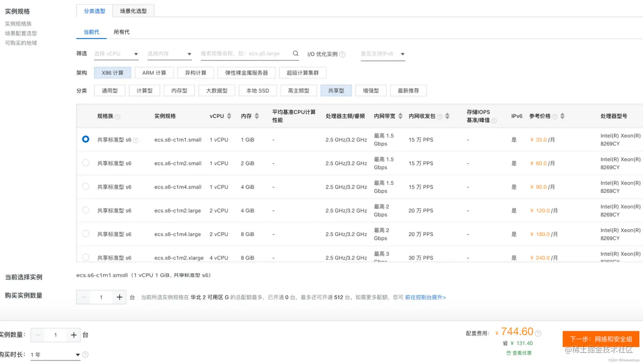643x364 pixels.
Task: Click the 购买时长 question mark icon
Action: tap(85, 354)
